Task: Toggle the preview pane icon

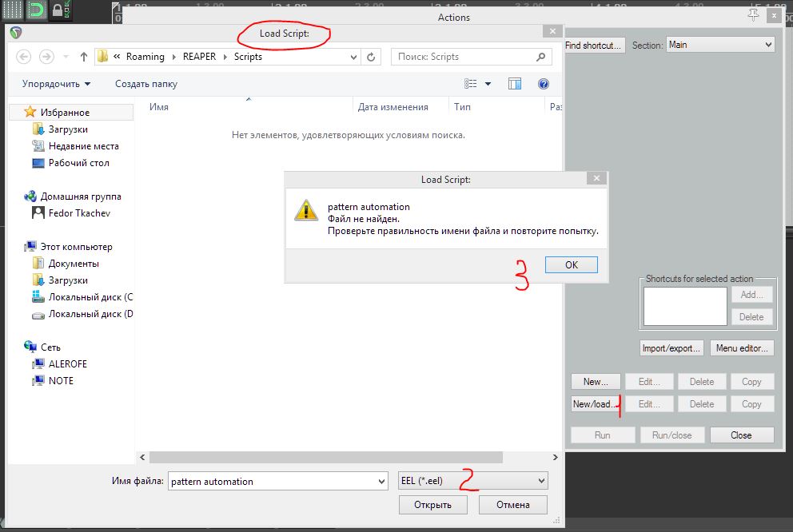Action: (x=514, y=84)
